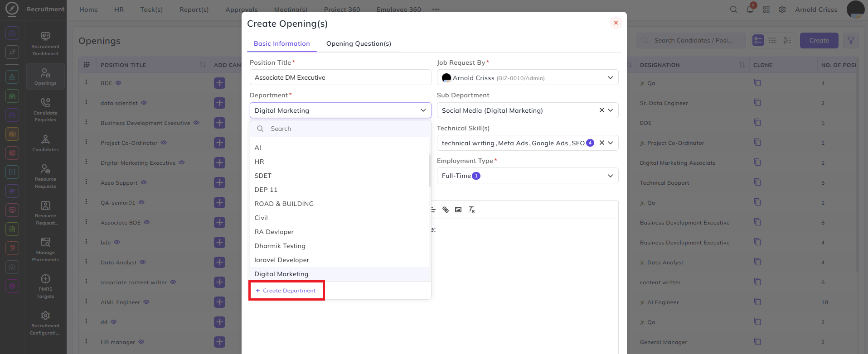Open PMRS Targets sidebar item

point(45,286)
